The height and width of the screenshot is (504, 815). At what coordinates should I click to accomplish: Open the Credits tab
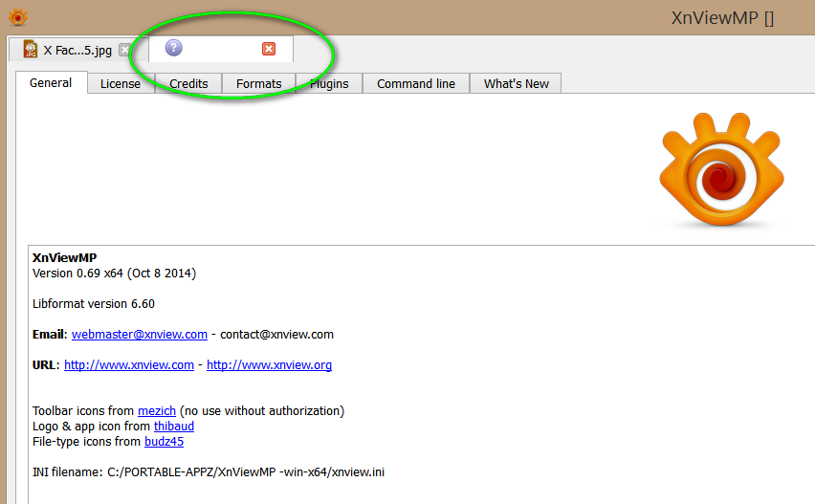(x=188, y=83)
